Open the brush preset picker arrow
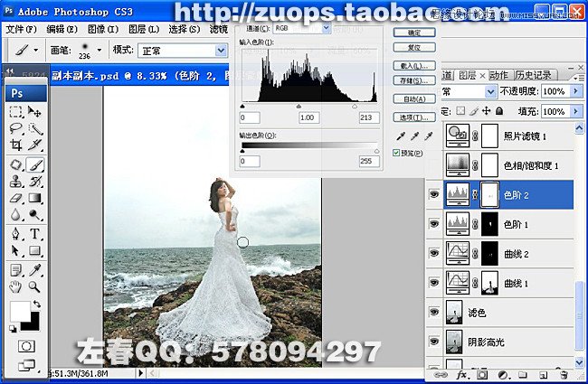 click(100, 50)
